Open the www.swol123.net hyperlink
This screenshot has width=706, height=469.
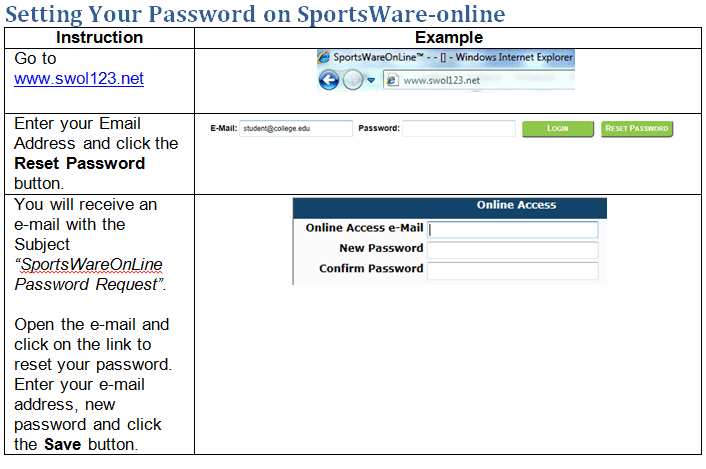79,78
